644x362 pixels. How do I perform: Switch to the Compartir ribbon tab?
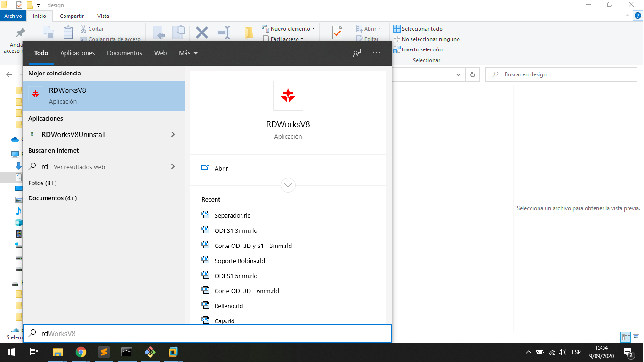[72, 16]
